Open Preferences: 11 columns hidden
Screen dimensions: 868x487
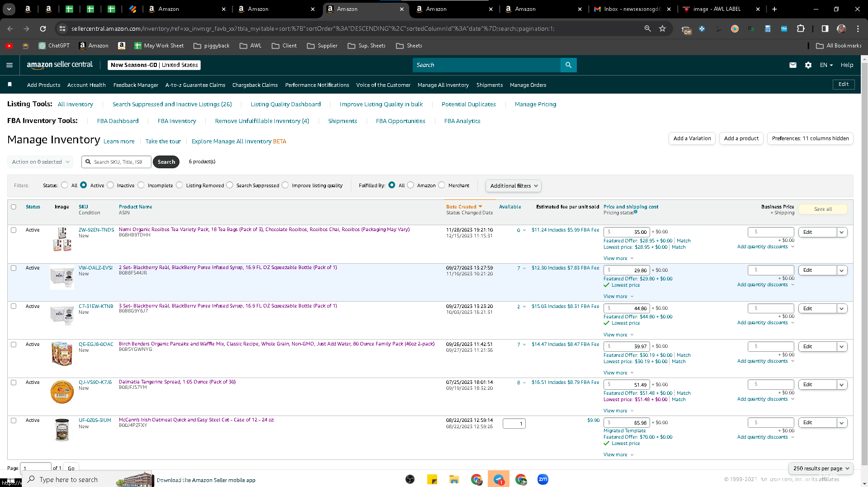pyautogui.click(x=810, y=138)
